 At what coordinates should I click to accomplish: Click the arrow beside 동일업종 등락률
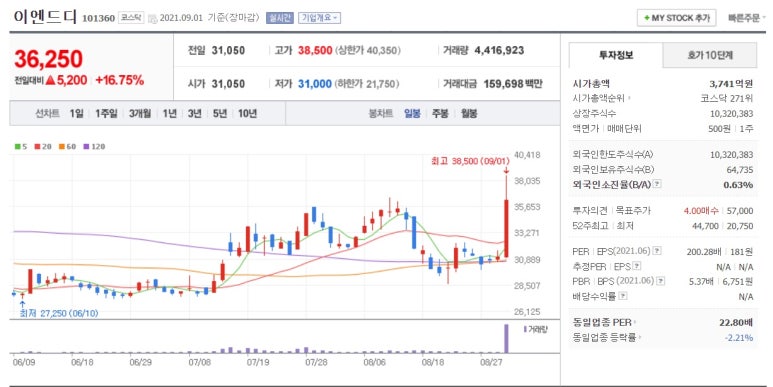639,338
